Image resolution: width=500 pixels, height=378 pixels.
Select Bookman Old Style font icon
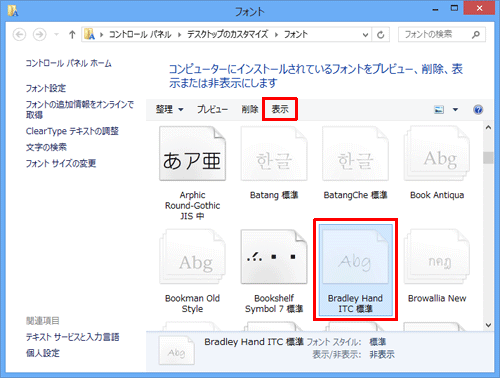tap(192, 257)
